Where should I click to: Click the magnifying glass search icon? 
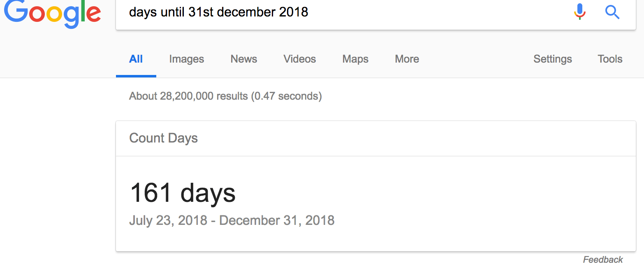pyautogui.click(x=612, y=12)
